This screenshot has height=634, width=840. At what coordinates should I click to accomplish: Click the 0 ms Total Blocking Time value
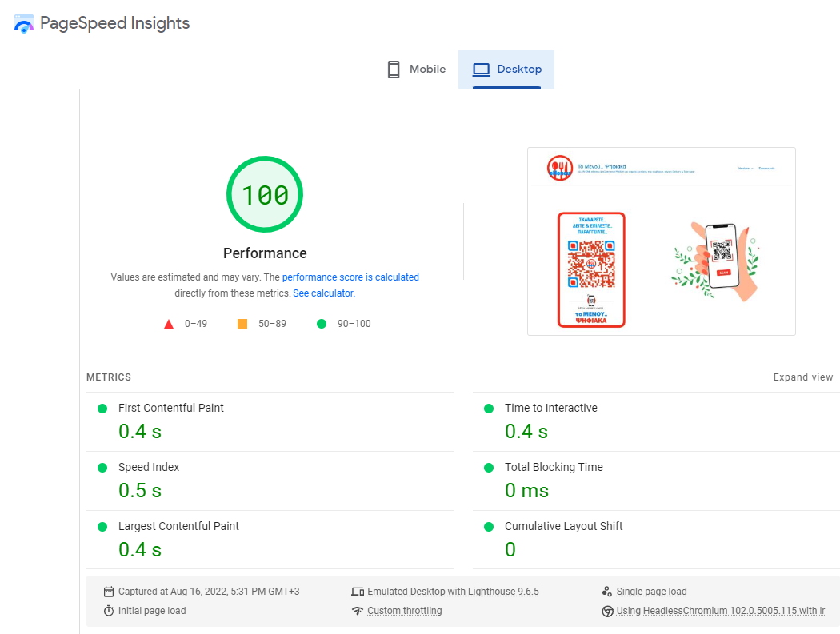coord(526,491)
